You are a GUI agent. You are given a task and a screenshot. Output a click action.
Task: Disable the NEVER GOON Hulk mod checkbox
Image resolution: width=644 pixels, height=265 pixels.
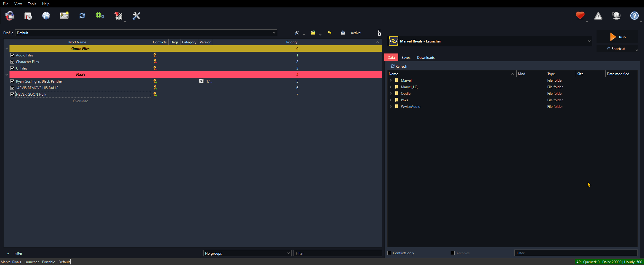tap(12, 94)
